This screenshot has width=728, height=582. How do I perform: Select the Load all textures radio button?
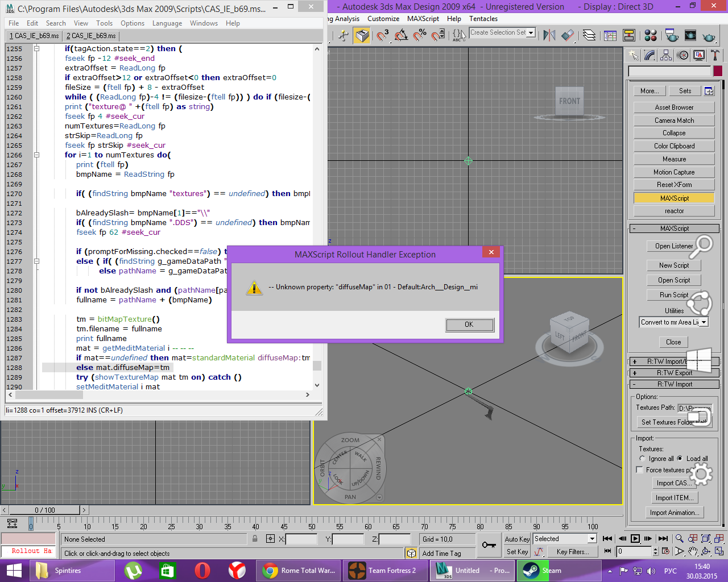tap(680, 459)
